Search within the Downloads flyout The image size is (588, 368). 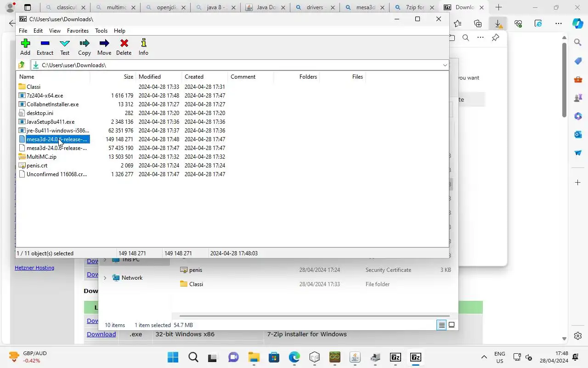pos(466,38)
